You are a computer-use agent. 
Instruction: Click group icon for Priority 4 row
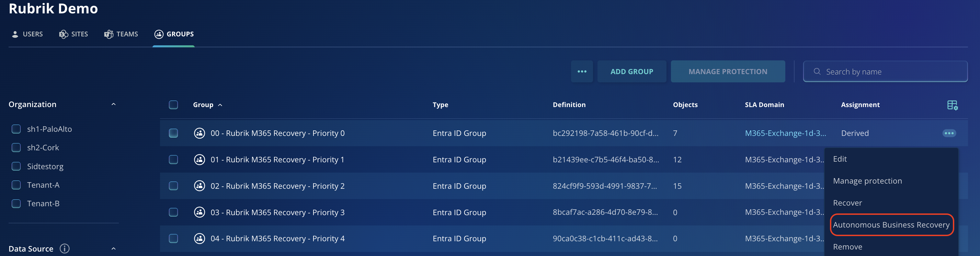tap(200, 238)
